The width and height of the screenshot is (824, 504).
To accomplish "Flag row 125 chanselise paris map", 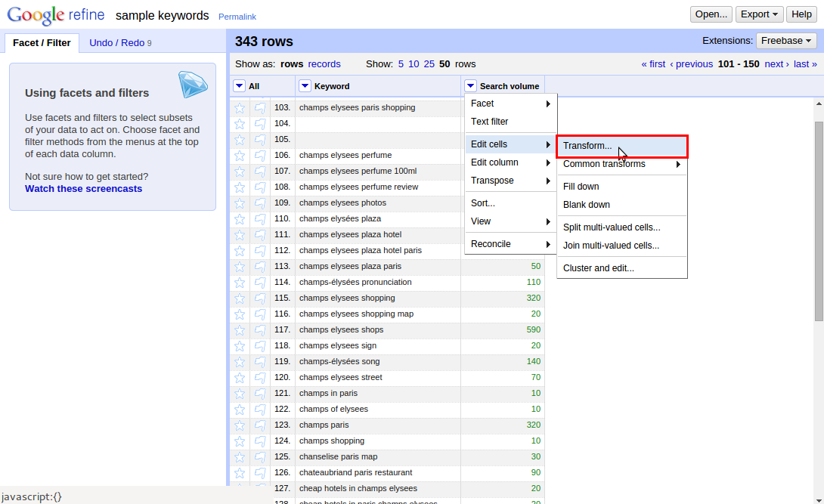I will pos(260,457).
